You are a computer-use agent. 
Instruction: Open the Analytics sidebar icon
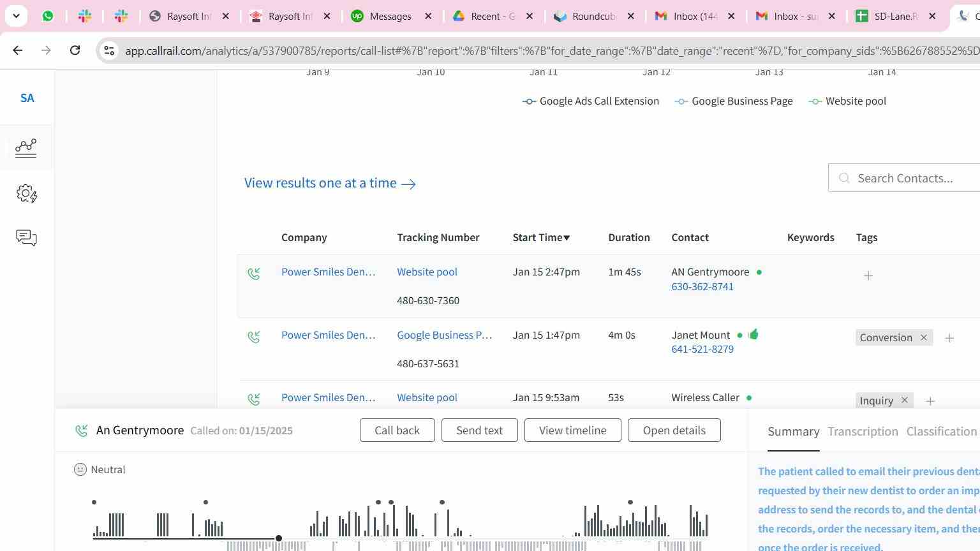coord(26,148)
